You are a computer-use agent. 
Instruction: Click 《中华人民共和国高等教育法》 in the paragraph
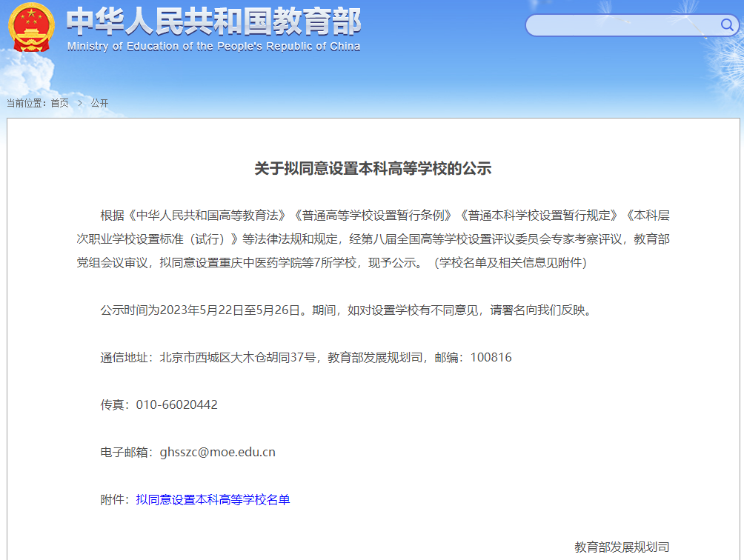click(x=207, y=216)
